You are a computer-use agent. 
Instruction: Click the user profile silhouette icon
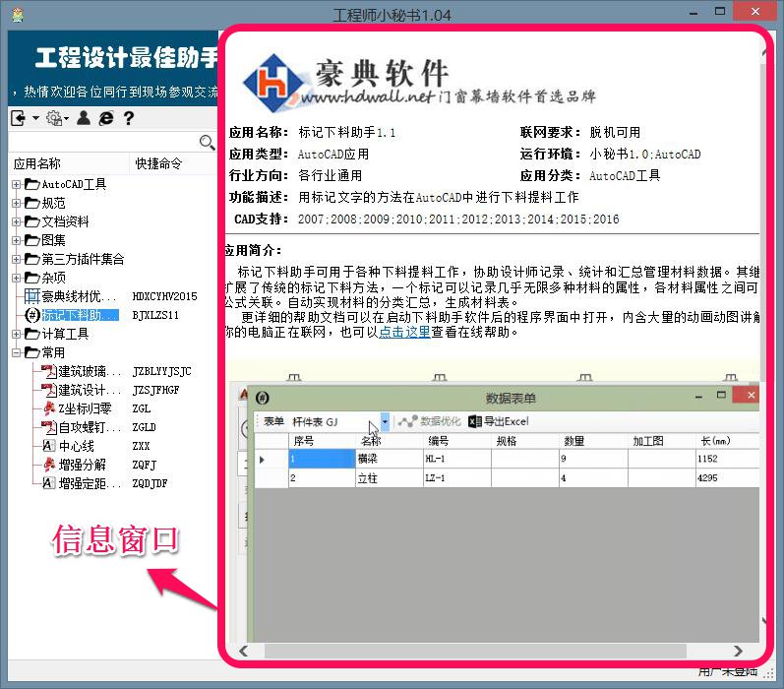(84, 118)
